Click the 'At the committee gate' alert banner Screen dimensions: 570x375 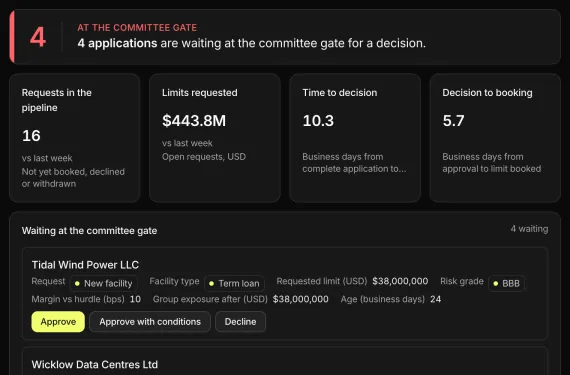point(285,37)
